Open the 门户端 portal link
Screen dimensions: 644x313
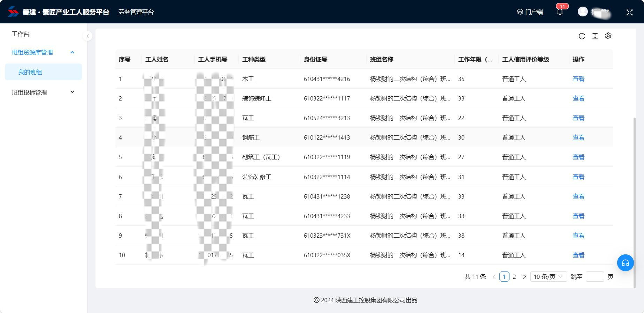click(530, 12)
